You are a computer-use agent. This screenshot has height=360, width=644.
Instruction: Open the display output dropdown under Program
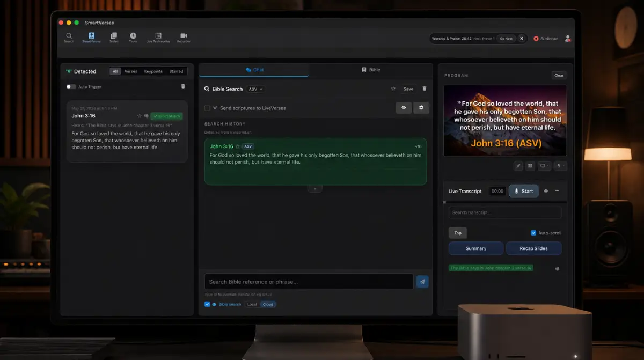pos(544,166)
